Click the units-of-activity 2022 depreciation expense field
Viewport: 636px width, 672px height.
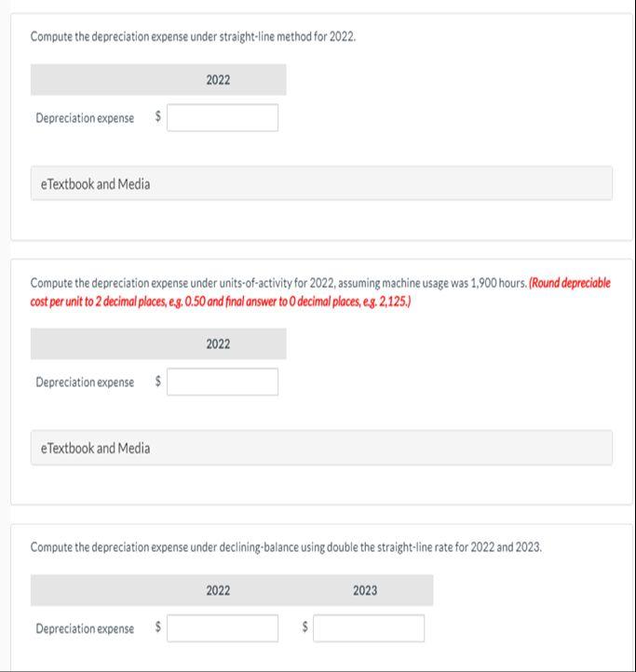coord(223,382)
